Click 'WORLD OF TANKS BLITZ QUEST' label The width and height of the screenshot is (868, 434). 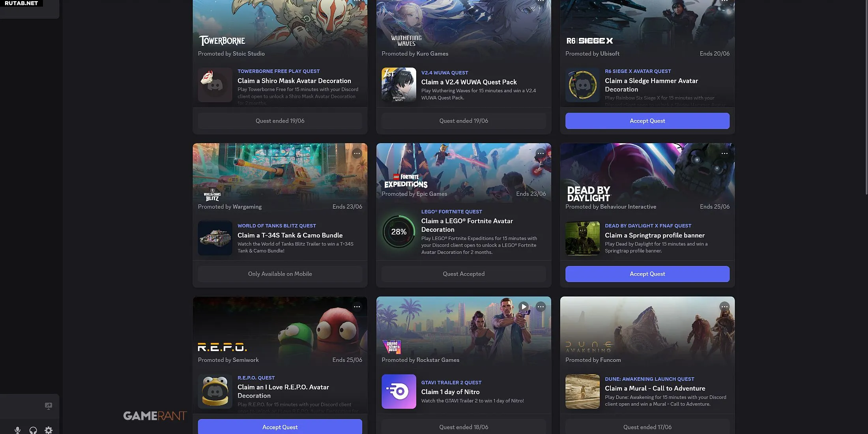point(277,226)
